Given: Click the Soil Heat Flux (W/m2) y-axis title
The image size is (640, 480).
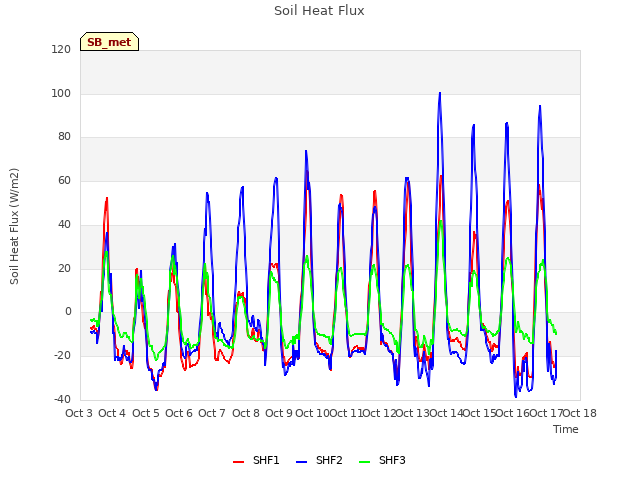Looking at the screenshot, I should coord(14,226).
